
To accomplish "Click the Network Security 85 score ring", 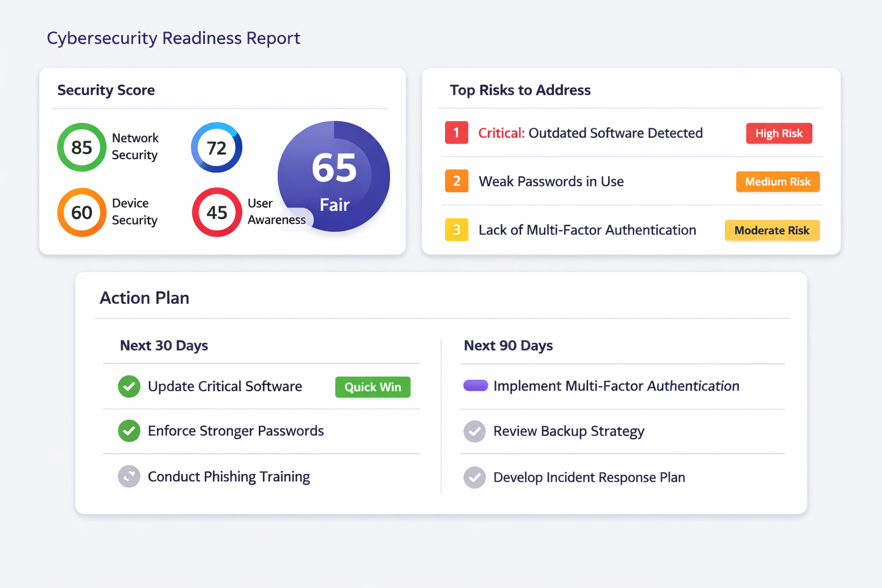I will [82, 148].
